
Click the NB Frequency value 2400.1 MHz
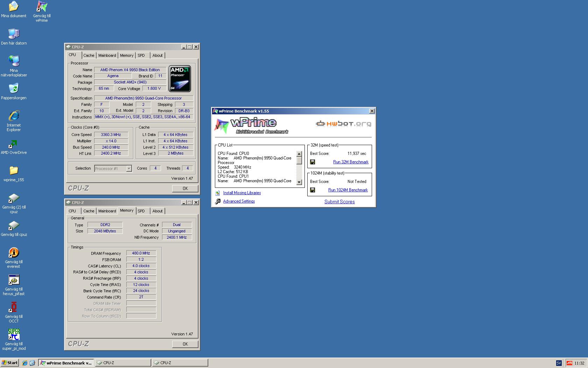pyautogui.click(x=177, y=237)
